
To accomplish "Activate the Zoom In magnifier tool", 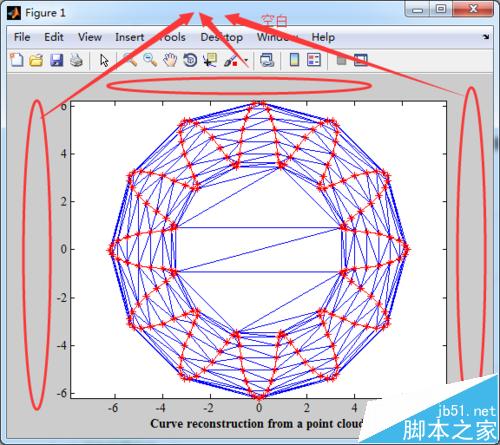I will (130, 60).
